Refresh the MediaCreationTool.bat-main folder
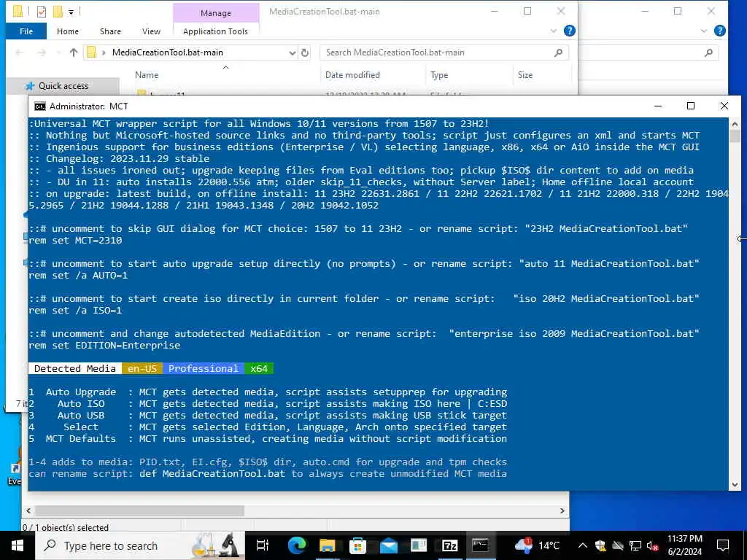This screenshot has height=560, width=747. [x=305, y=52]
